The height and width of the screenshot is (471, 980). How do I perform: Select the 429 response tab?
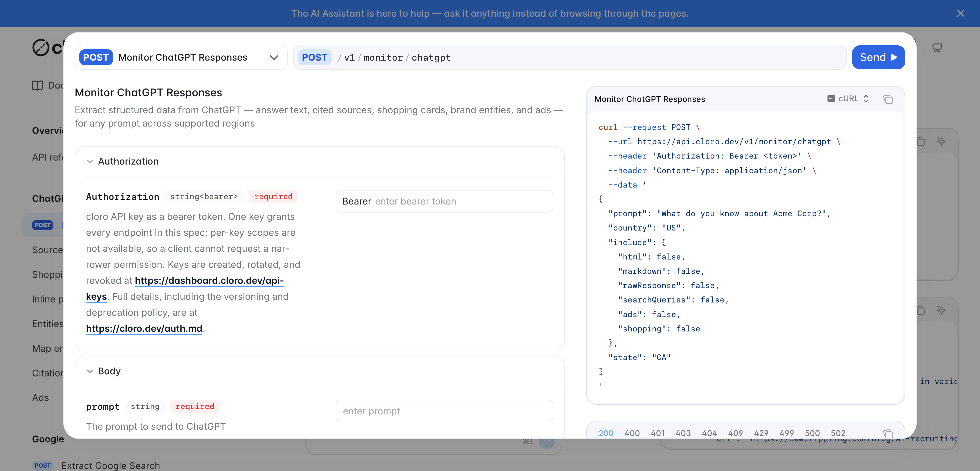click(761, 433)
